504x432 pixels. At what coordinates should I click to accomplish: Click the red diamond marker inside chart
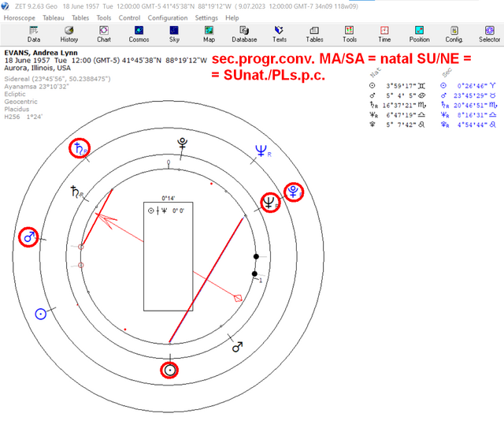pyautogui.click(x=238, y=298)
